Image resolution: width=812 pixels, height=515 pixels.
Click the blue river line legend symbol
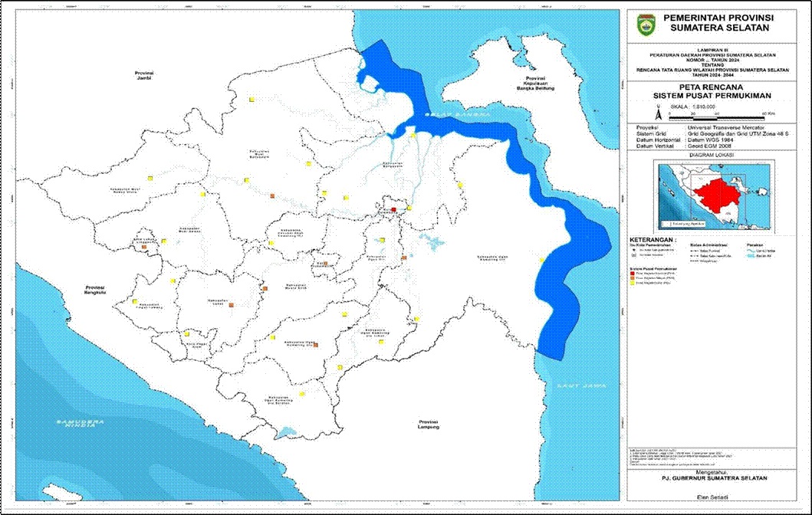click(x=751, y=250)
